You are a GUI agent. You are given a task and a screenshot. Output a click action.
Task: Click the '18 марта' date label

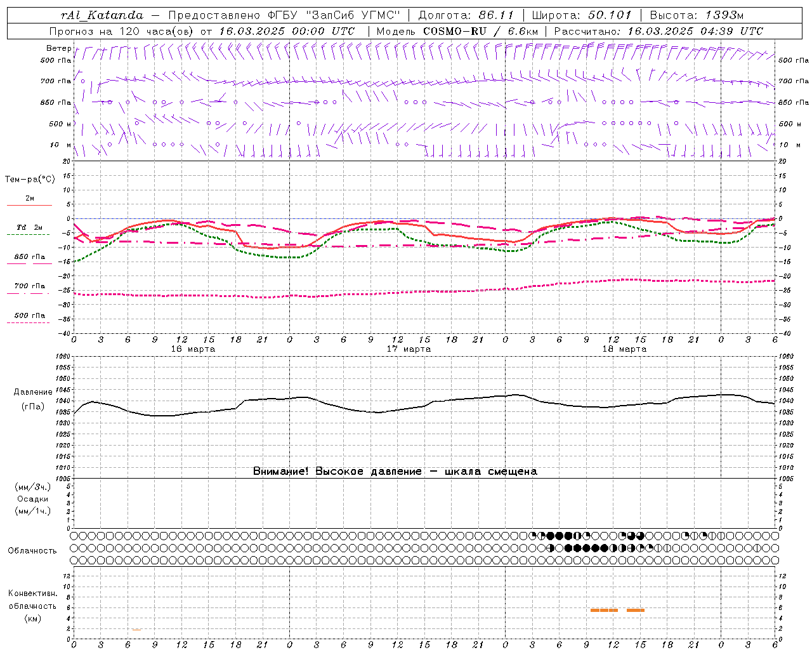point(624,349)
